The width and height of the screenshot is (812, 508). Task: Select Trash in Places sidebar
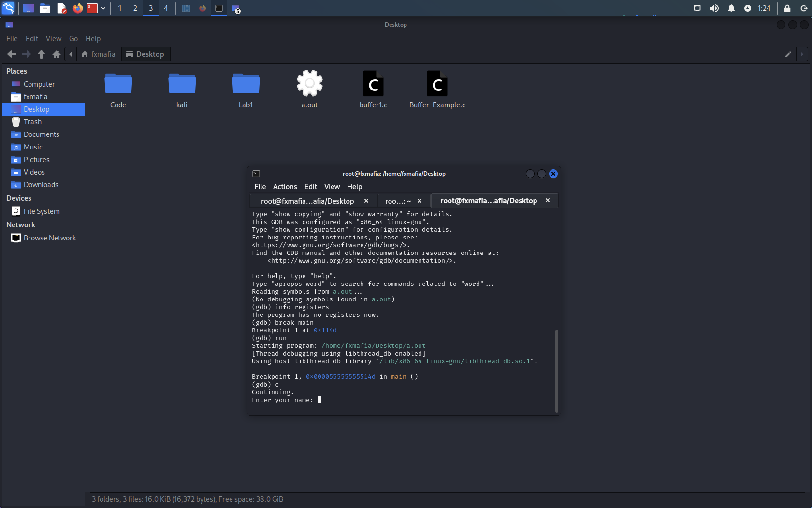point(43,122)
